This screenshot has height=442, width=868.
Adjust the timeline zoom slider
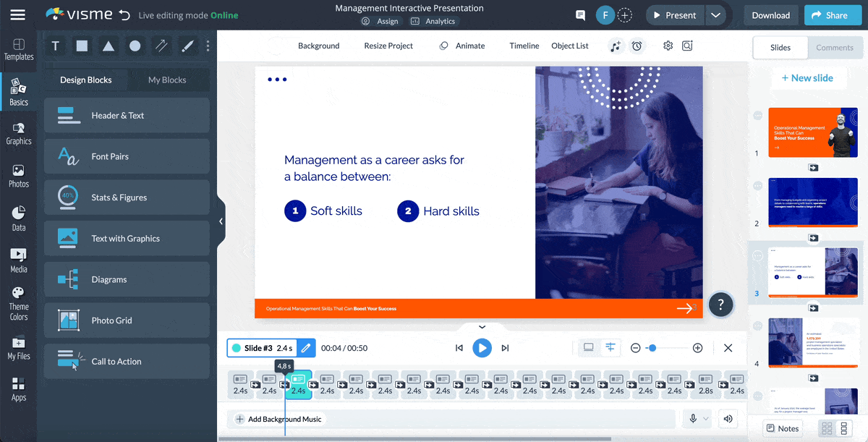(x=652, y=347)
